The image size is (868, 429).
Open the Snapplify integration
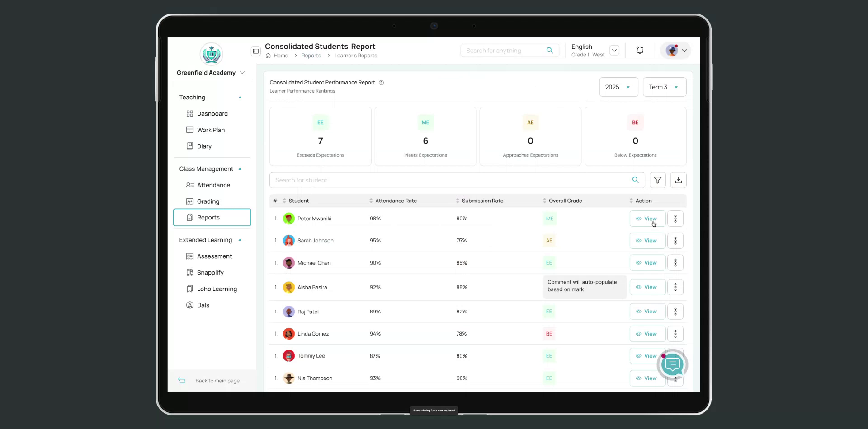click(210, 272)
